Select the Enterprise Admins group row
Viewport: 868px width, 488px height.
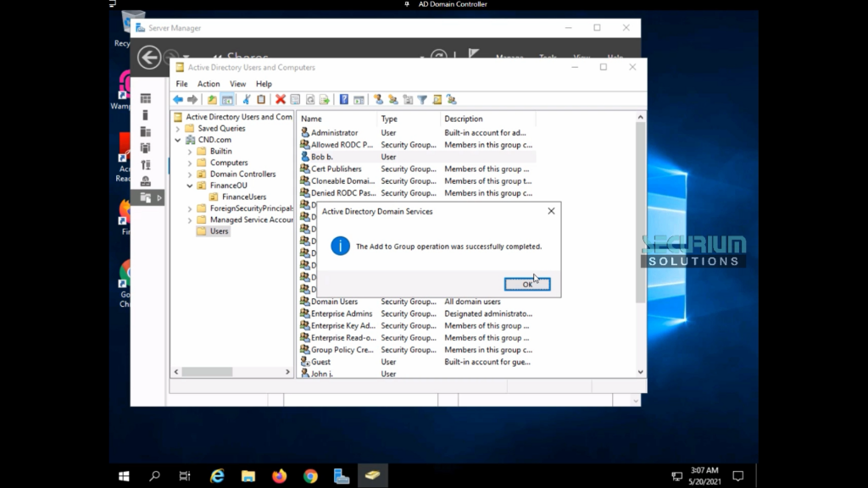[417, 313]
